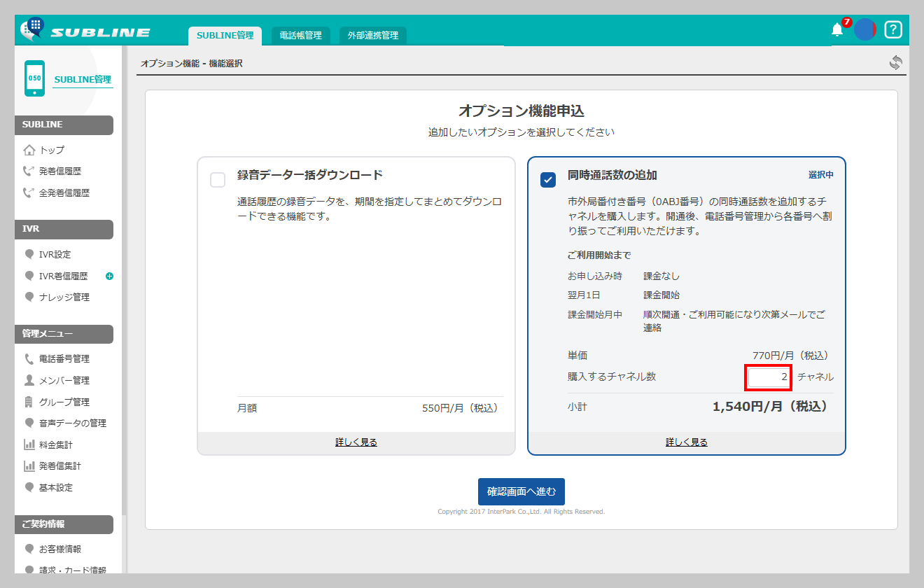Click 確認画面へ進む button
924x588 pixels.
521,492
